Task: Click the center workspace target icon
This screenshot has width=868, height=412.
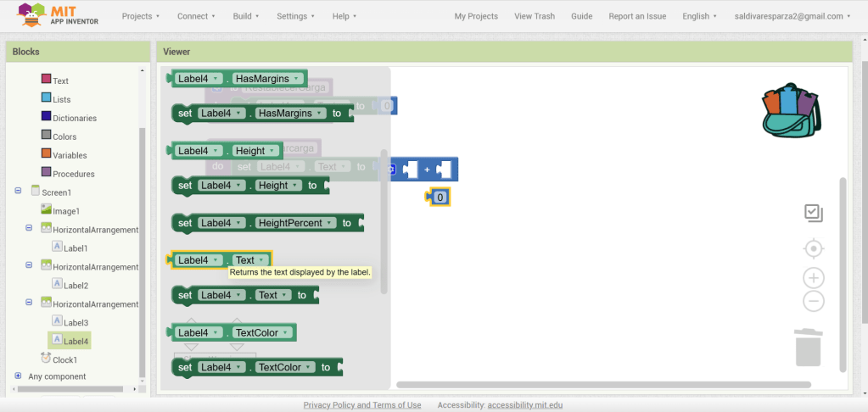Action: (x=813, y=248)
